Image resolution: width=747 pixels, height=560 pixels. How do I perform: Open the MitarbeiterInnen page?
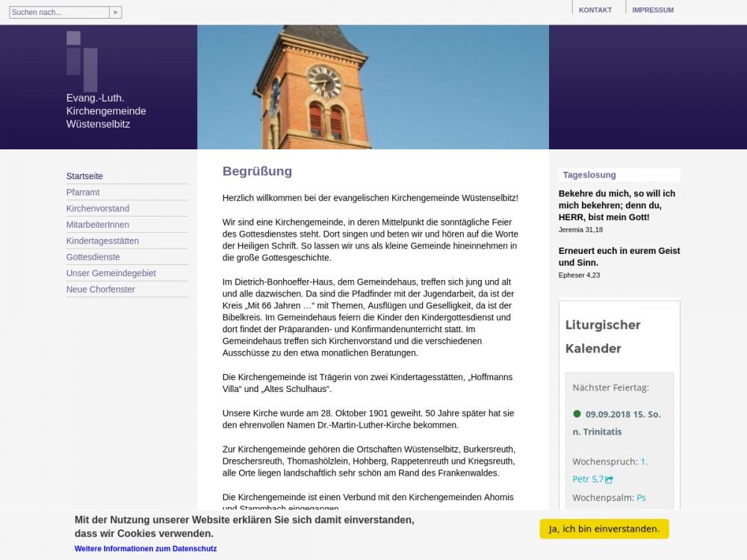click(x=98, y=225)
